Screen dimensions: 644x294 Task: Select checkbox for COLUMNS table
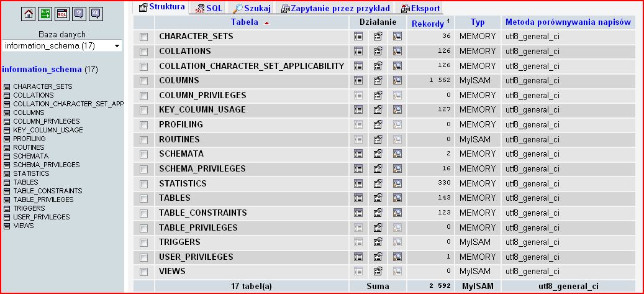pos(143,81)
